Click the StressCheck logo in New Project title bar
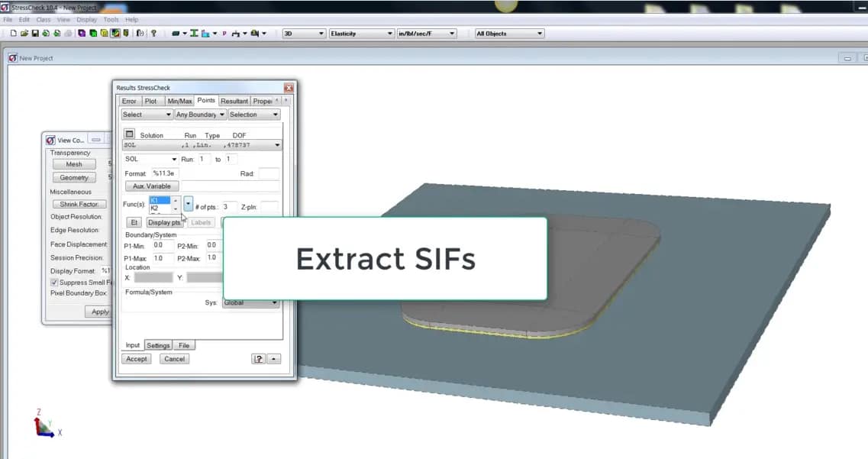Image resolution: width=868 pixels, height=459 pixels. (x=12, y=58)
